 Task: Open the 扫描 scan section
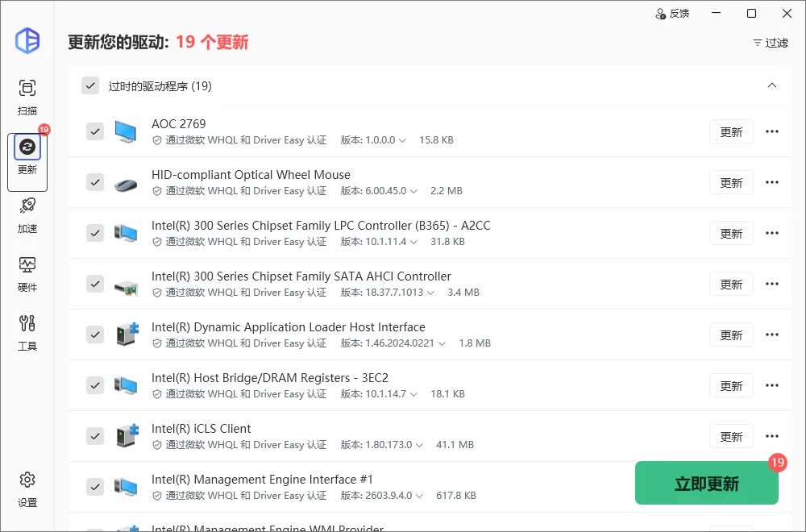pyautogui.click(x=27, y=97)
